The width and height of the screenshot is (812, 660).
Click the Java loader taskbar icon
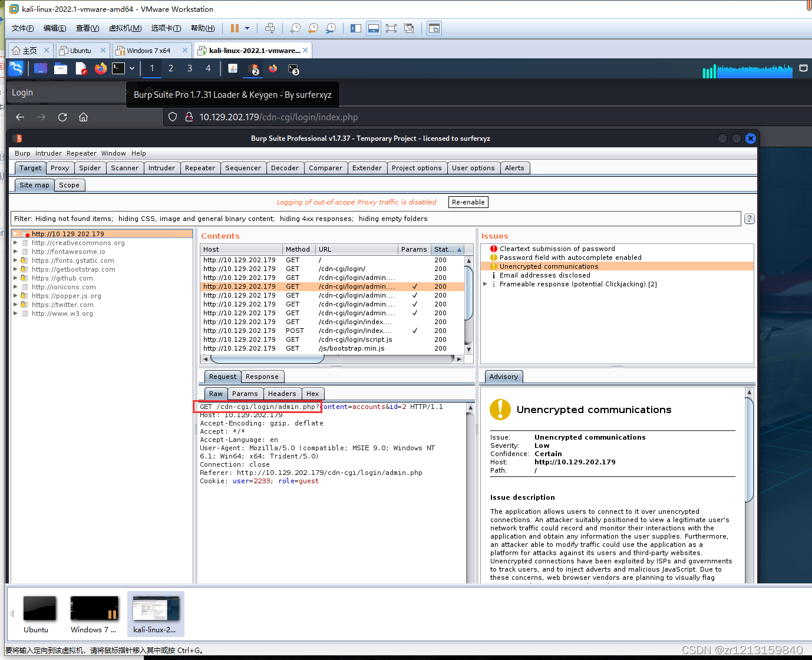pyautogui.click(x=233, y=68)
